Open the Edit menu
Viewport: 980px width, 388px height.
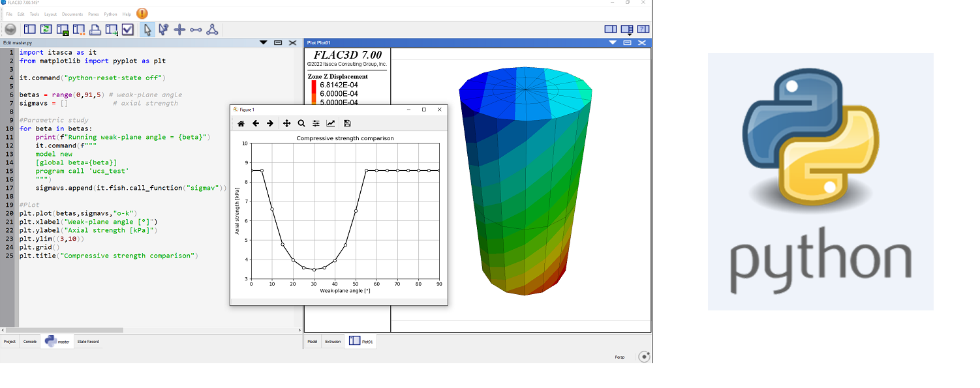(x=22, y=14)
